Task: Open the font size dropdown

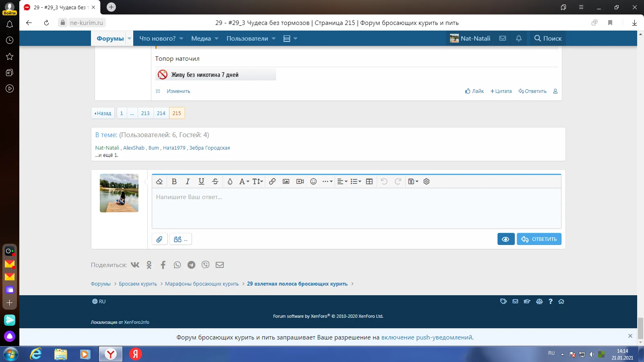Action: tap(258, 181)
